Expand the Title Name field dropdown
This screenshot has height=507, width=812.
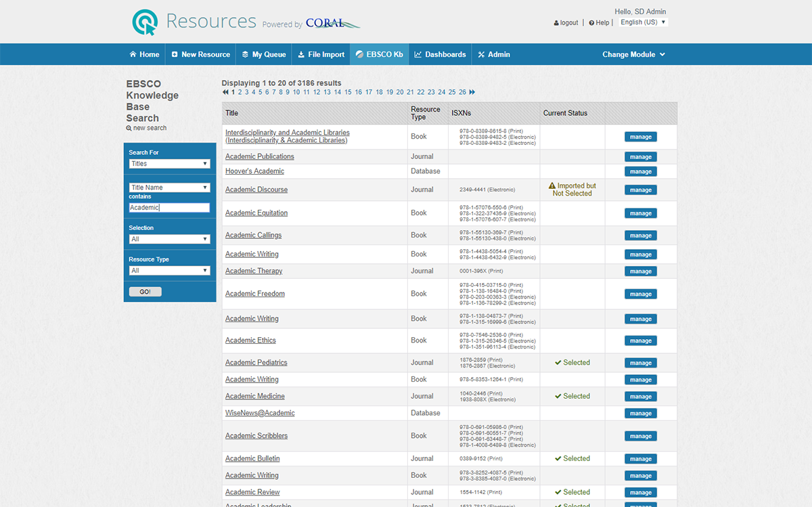[x=169, y=188]
